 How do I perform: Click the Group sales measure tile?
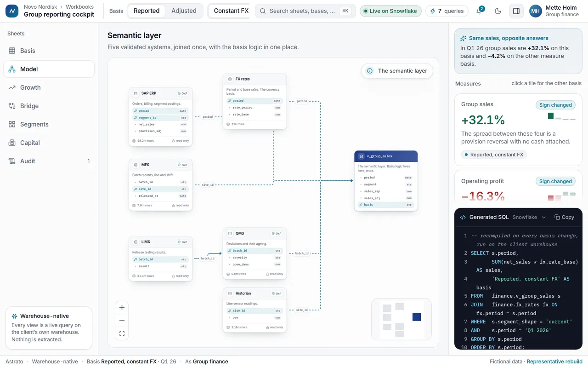(518, 130)
